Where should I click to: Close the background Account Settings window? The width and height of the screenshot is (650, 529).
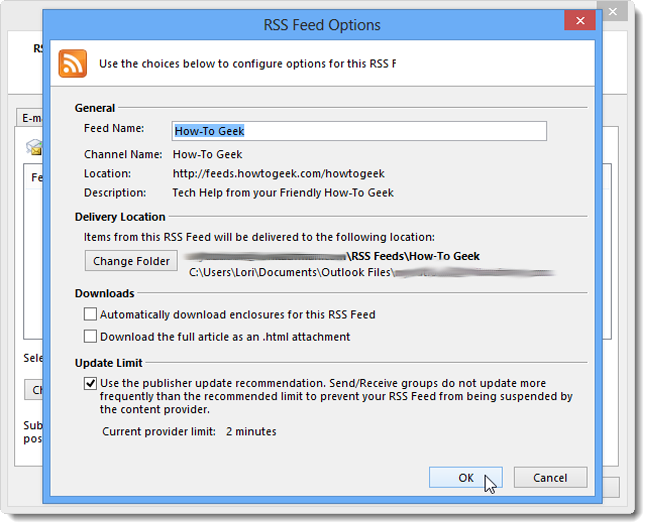tap(612, 12)
